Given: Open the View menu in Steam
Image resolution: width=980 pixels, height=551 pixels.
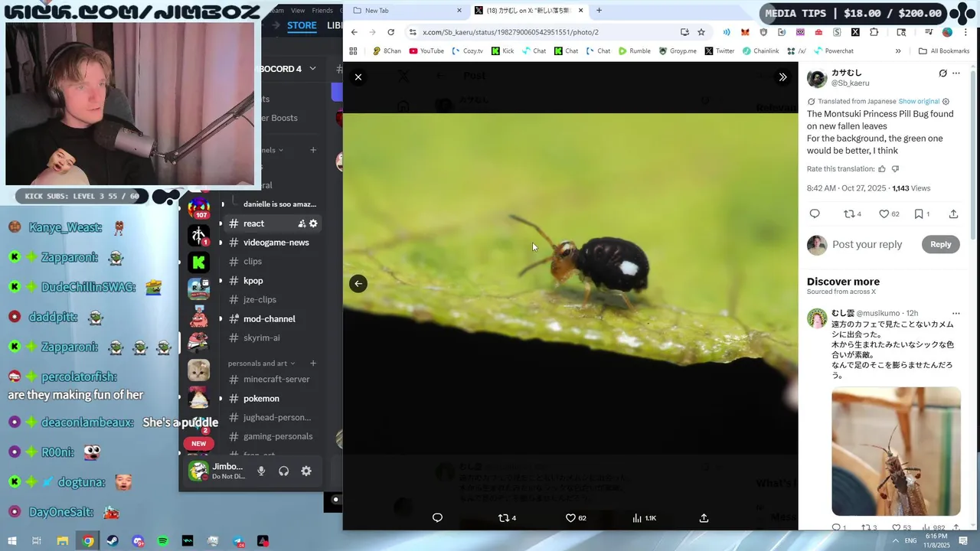Looking at the screenshot, I should point(298,11).
